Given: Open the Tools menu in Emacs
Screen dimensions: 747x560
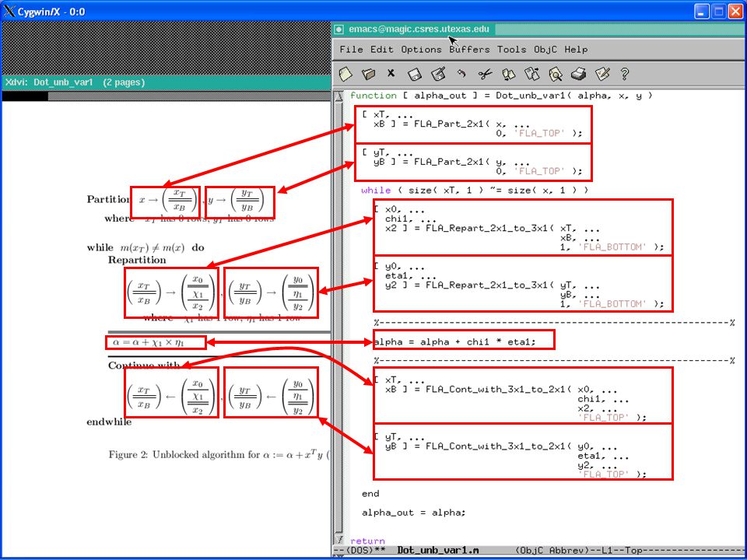Looking at the screenshot, I should (511, 50).
